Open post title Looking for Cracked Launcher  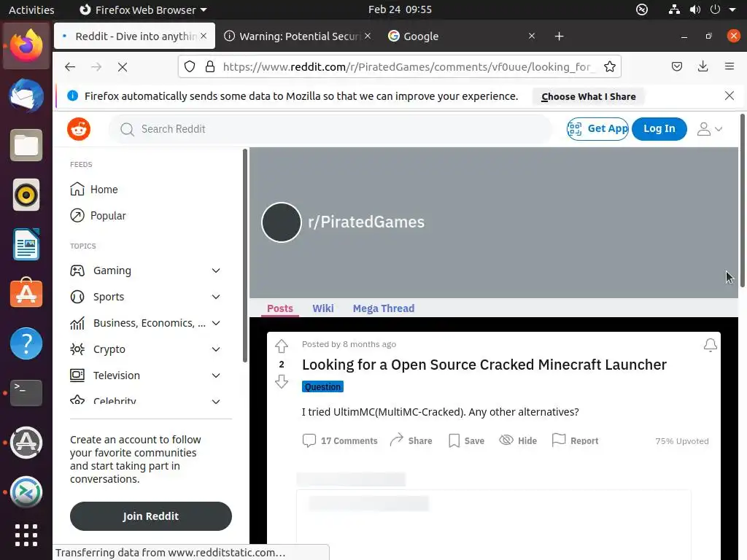click(484, 365)
